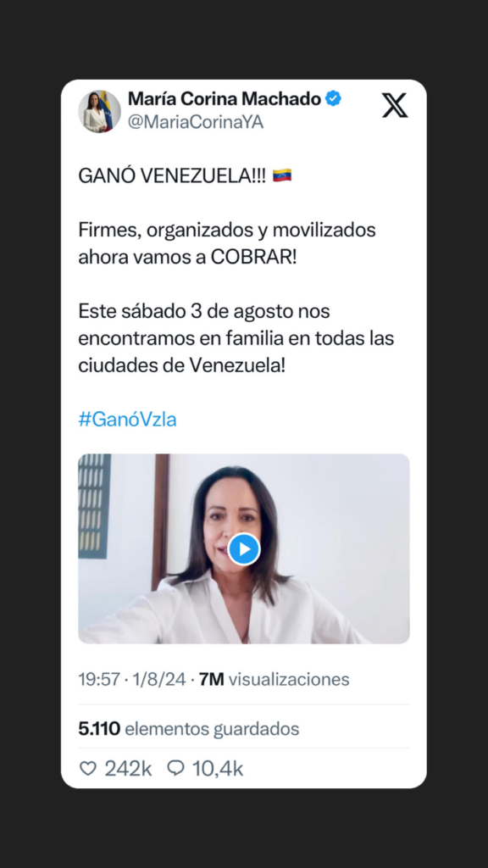The height and width of the screenshot is (868, 488).
Task: Click the 'Este sábado 3 de agosto' paragraph
Action: (236, 339)
